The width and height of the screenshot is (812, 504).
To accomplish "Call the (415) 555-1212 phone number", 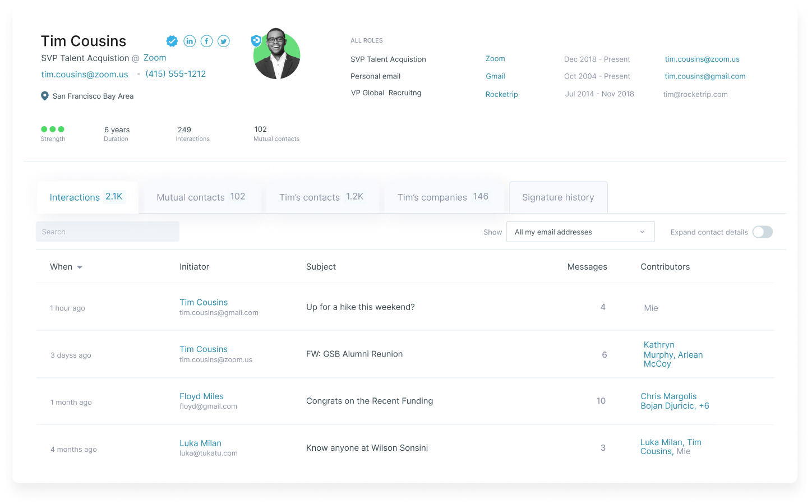I will (176, 74).
